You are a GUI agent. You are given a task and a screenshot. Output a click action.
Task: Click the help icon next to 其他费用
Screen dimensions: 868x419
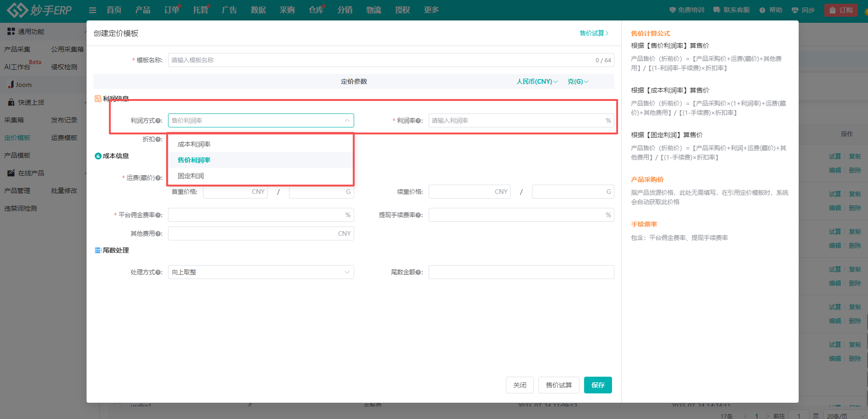pos(158,234)
